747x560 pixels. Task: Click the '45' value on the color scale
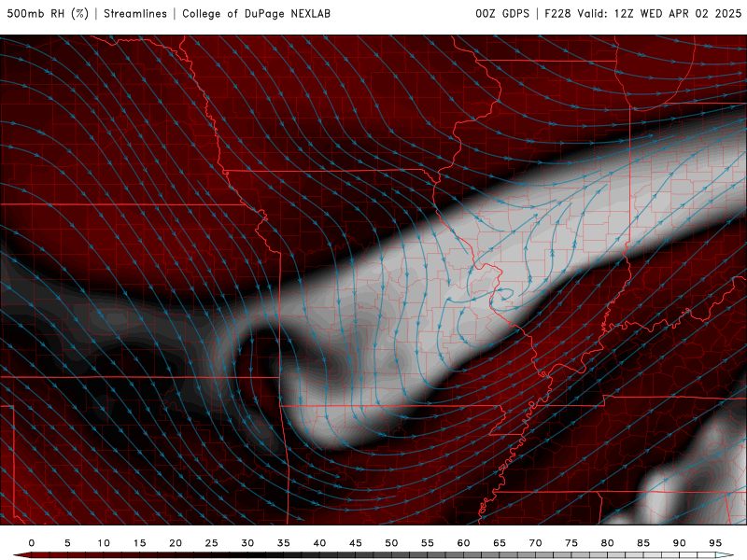pos(356,543)
